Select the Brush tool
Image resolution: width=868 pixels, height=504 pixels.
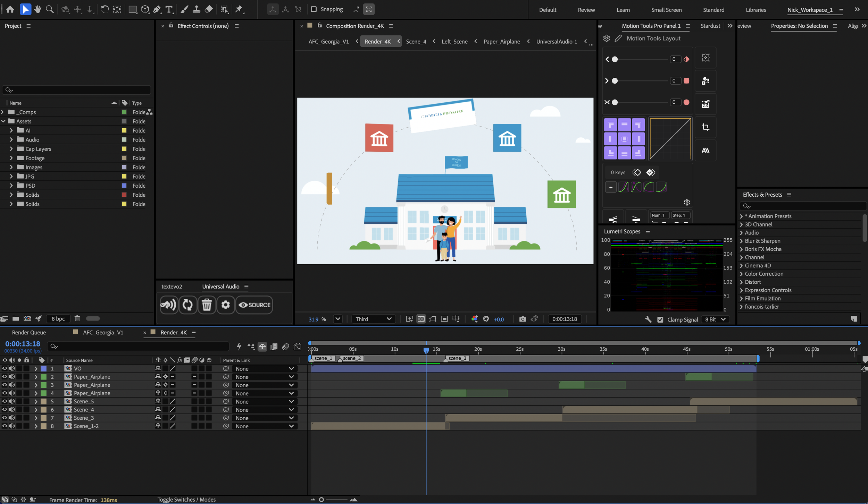tap(184, 9)
